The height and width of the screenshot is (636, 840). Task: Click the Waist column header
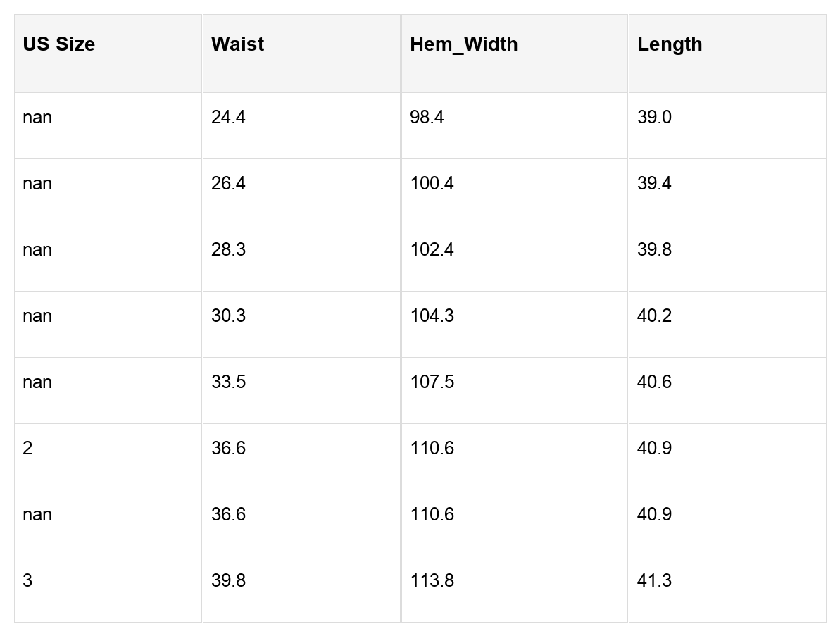pos(301,54)
